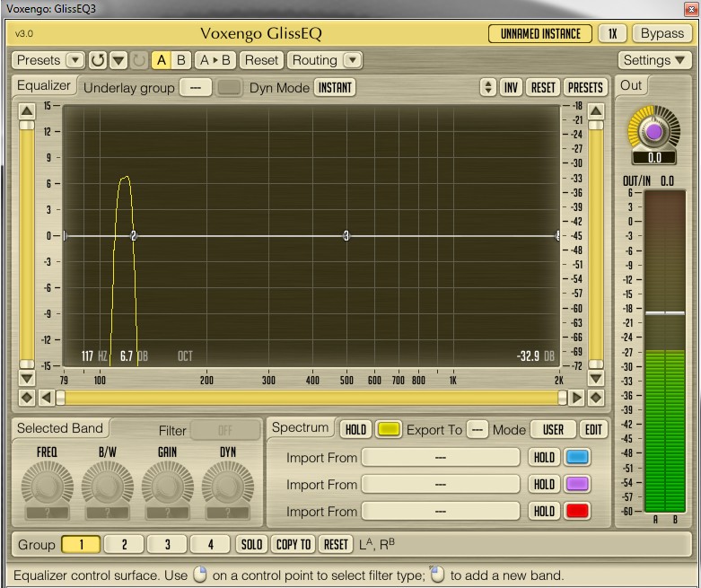
Task: Select state B
Action: (181, 60)
